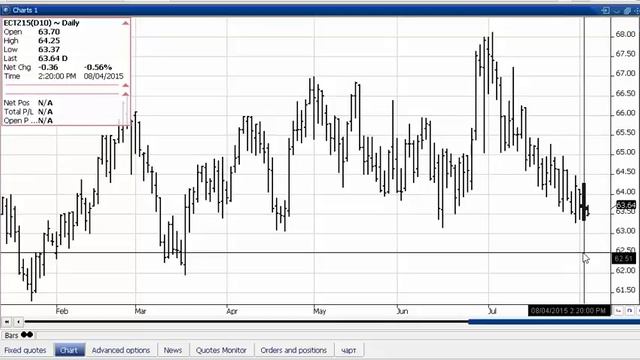Viewport: 640px width, 360px height.
Task: Click the 66.00 price axis label
Action: point(625,113)
